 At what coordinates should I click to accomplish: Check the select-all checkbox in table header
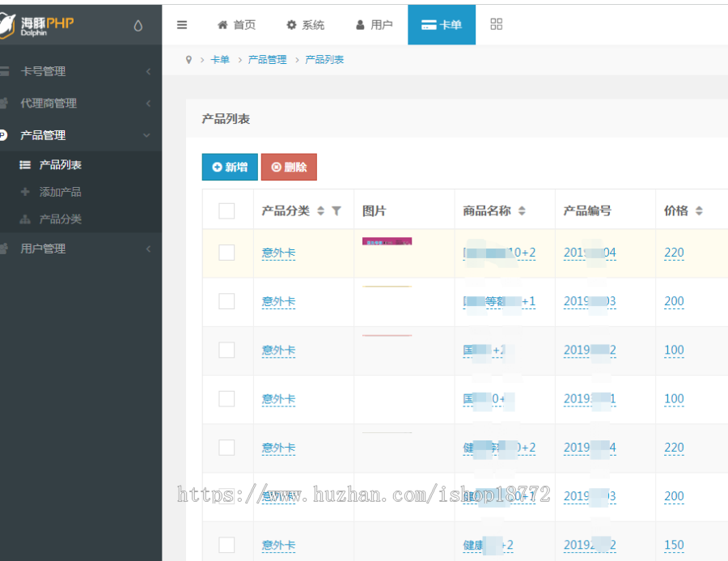click(x=227, y=210)
